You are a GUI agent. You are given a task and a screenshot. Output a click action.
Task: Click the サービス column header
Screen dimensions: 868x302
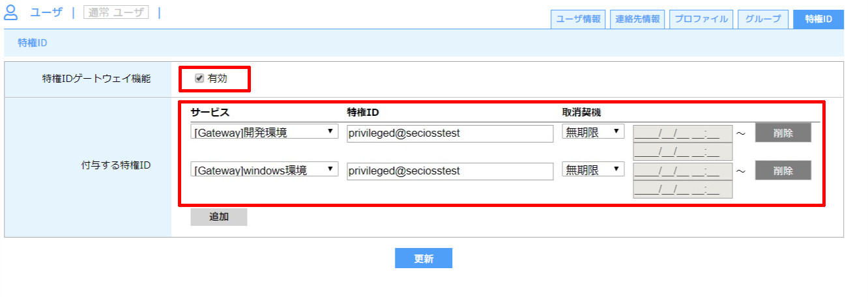(x=210, y=113)
